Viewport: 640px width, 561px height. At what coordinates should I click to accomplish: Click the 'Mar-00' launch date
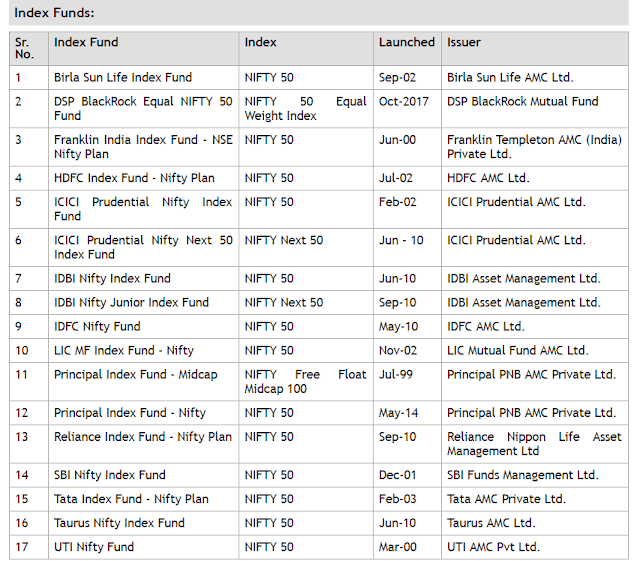coord(398,547)
